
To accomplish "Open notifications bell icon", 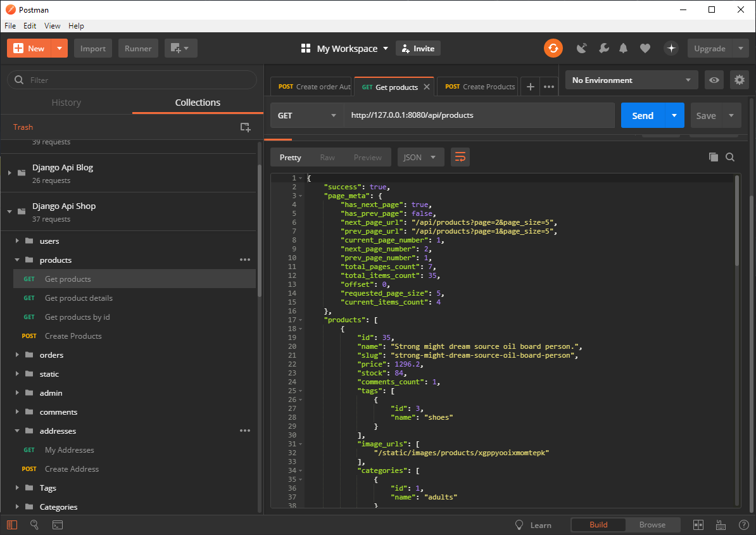I will pos(624,48).
